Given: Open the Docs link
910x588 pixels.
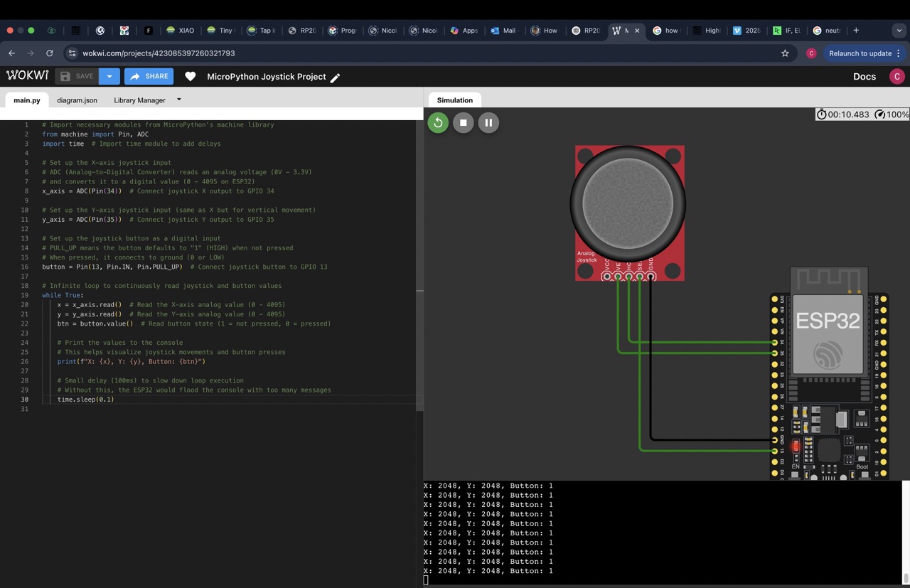Looking at the screenshot, I should click(x=864, y=76).
